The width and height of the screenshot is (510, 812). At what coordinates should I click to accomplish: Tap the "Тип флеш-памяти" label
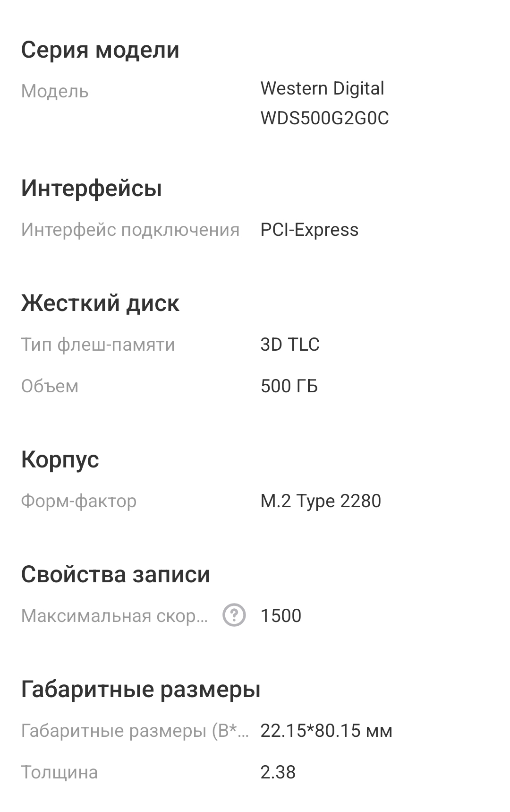pyautogui.click(x=98, y=345)
